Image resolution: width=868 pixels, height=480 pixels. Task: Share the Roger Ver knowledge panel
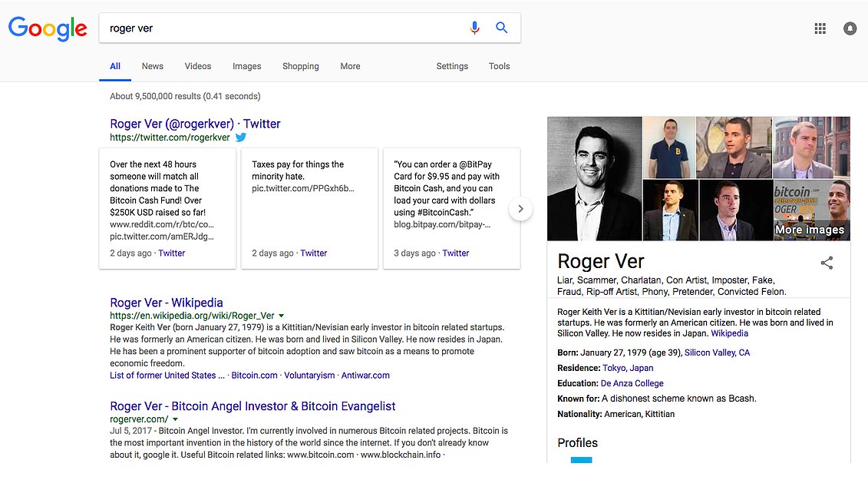tap(827, 263)
